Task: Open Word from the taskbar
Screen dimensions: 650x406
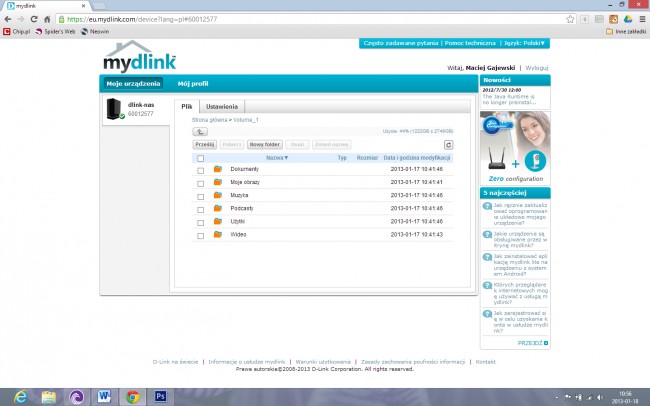Action: [104, 397]
